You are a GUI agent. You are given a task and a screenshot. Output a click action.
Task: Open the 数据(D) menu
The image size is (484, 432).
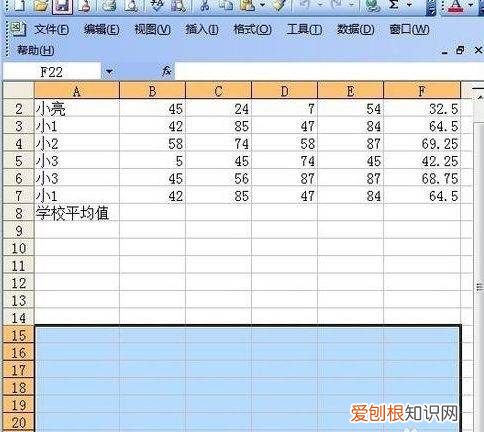(355, 30)
